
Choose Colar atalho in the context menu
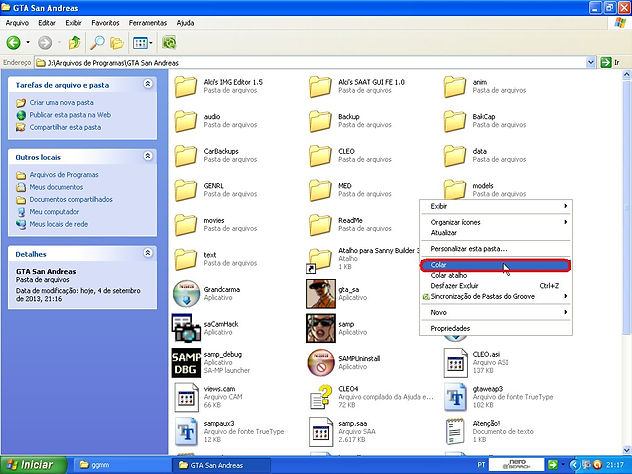coord(496,275)
